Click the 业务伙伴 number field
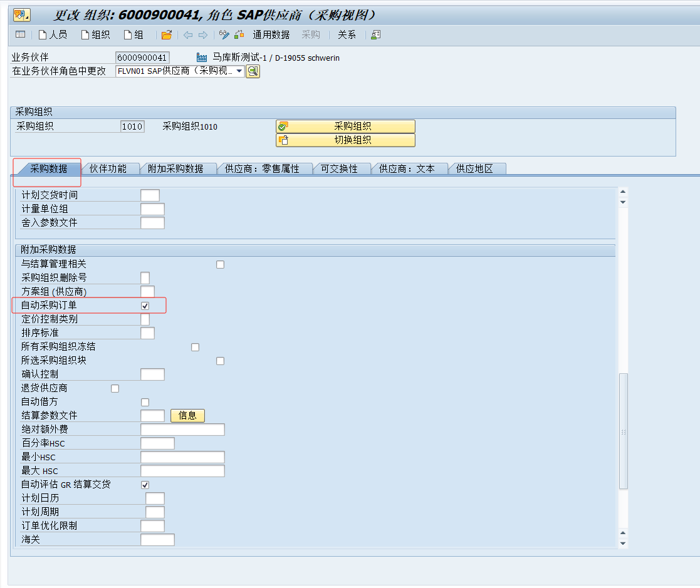This screenshot has width=700, height=588. coord(142,58)
